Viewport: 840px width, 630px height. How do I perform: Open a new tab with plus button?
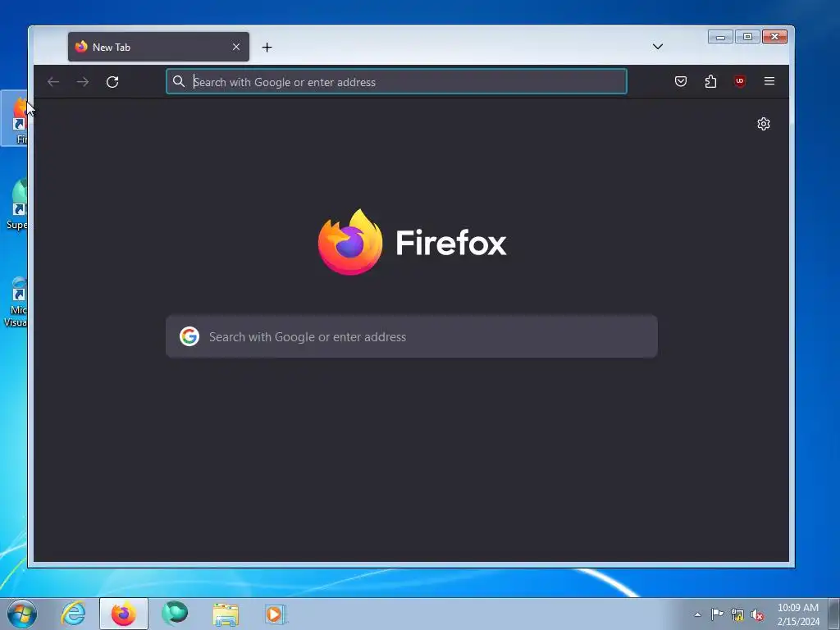(267, 47)
